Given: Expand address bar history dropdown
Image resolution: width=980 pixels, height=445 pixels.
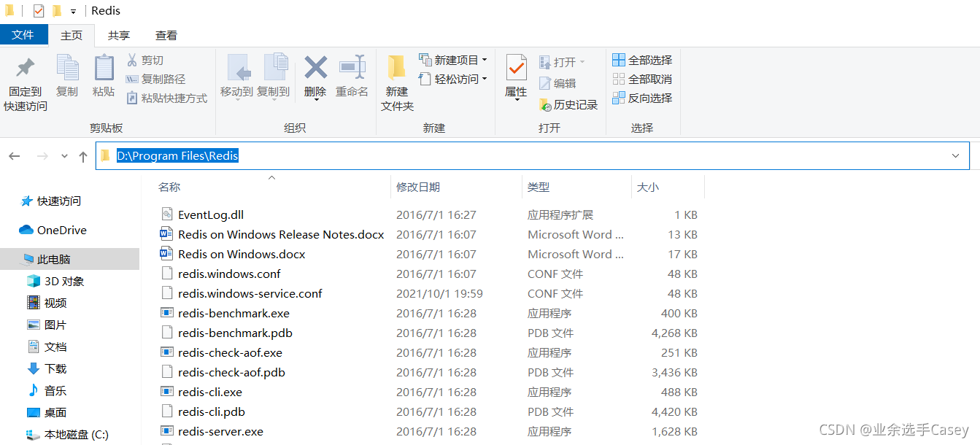Looking at the screenshot, I should pyautogui.click(x=955, y=155).
